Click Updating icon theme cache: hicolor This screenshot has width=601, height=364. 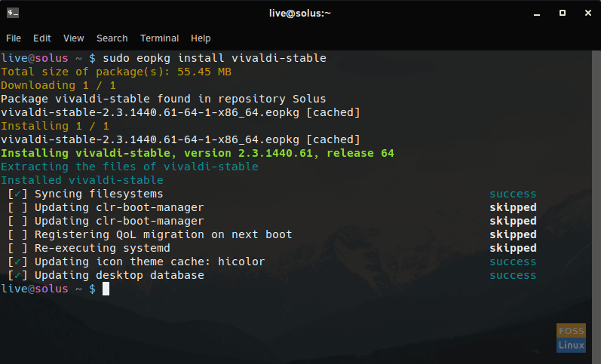pos(149,262)
